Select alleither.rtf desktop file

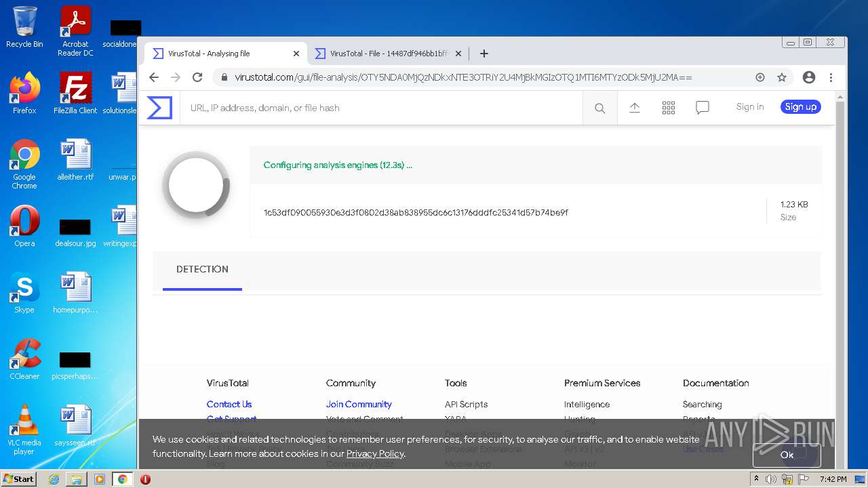point(75,160)
